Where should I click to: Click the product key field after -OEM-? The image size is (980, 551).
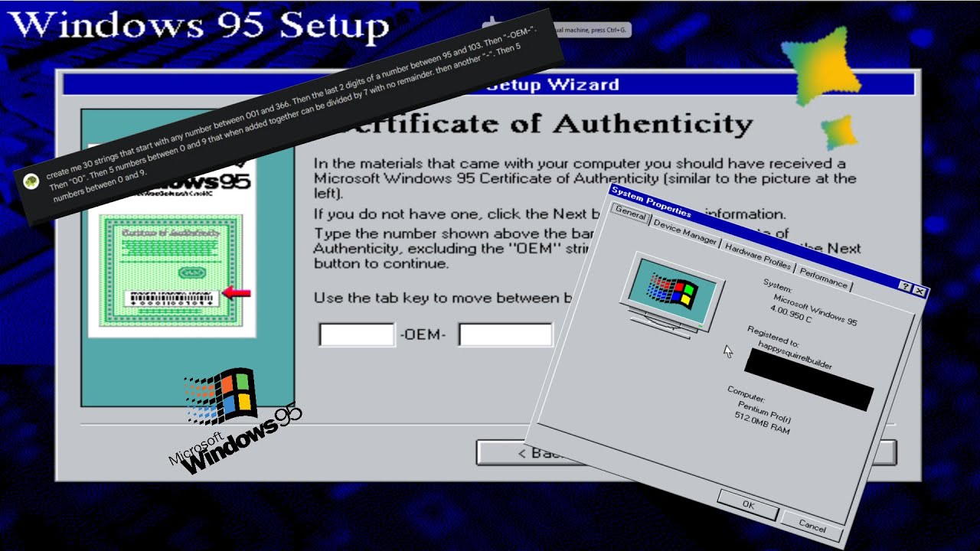point(505,334)
